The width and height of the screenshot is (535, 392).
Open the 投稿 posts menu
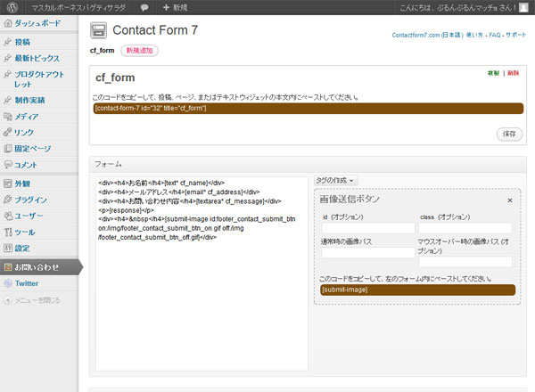point(22,42)
